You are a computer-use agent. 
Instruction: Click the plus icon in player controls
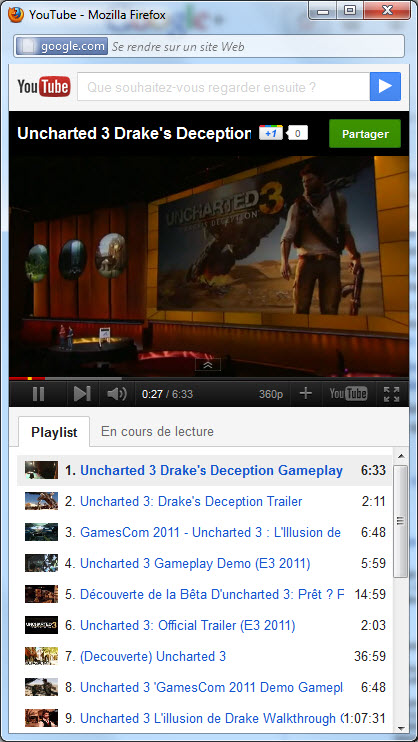[x=306, y=393]
